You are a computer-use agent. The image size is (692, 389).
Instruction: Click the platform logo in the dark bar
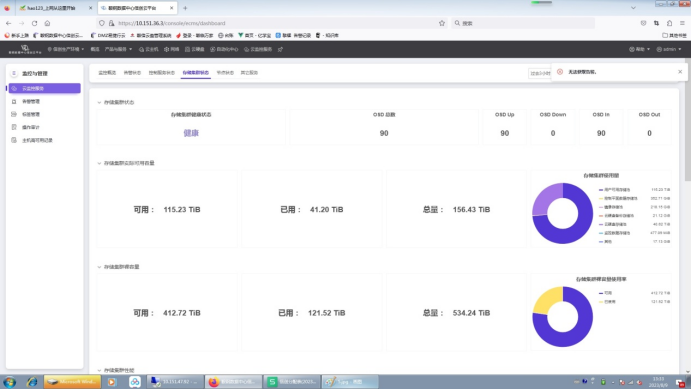coord(25,49)
